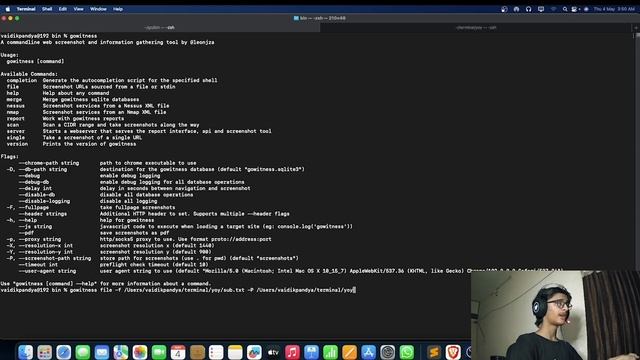Launch Safari from the dock

click(x=64, y=352)
